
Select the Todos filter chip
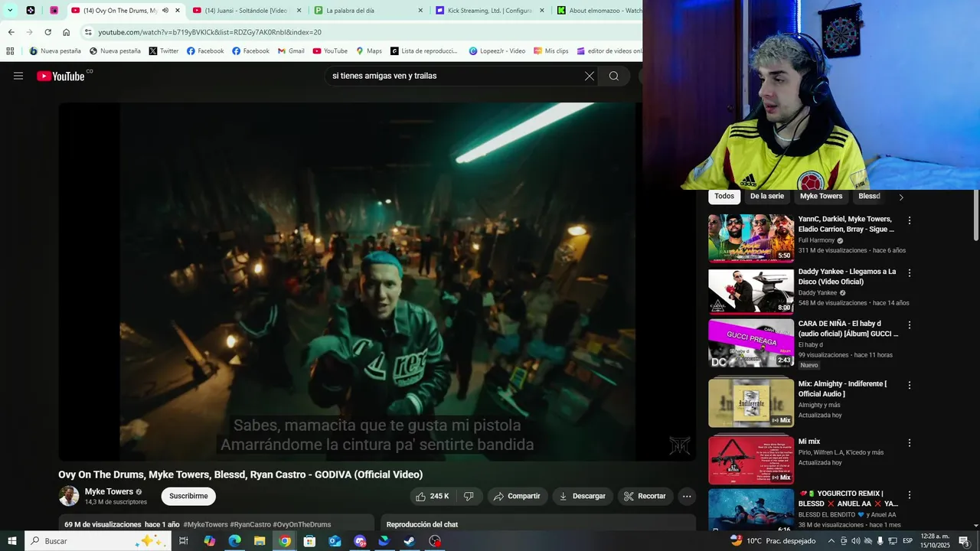point(724,197)
